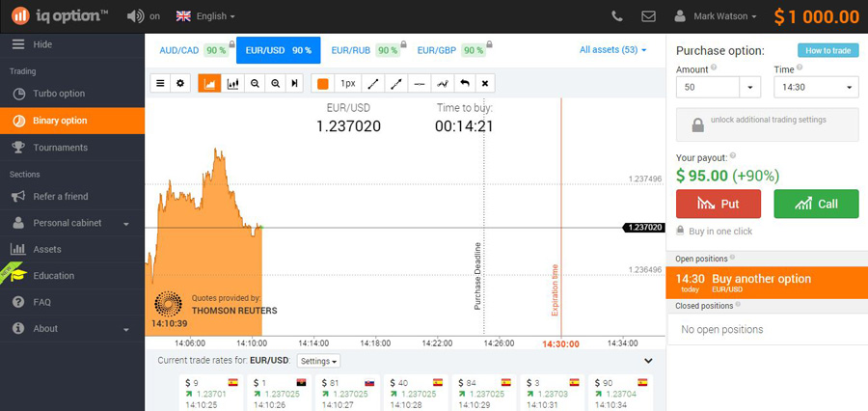Open All assets (53) dropdown
Viewport: 868px width, 411px height.
click(612, 50)
